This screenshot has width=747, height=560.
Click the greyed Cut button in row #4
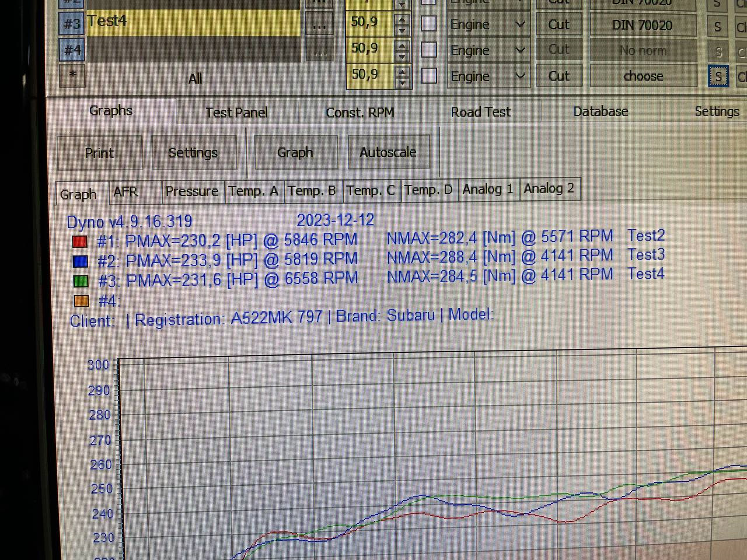pos(558,50)
